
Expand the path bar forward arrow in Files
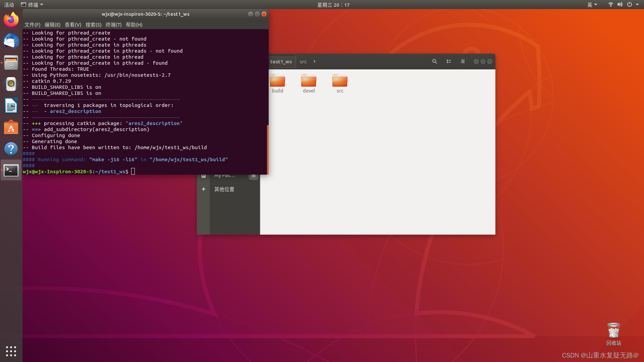point(315,61)
